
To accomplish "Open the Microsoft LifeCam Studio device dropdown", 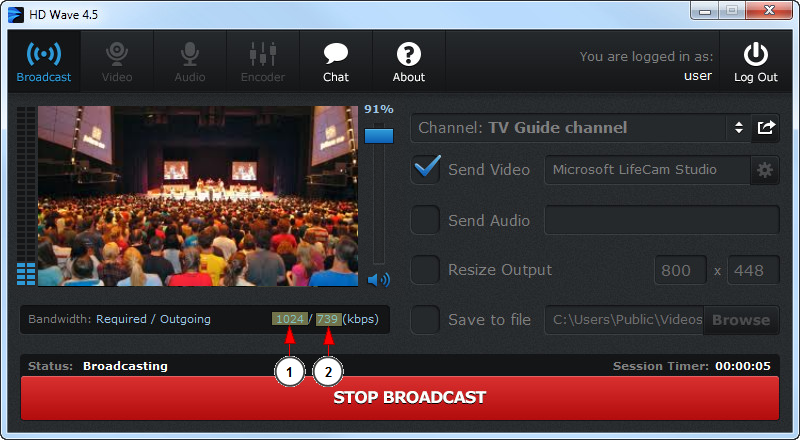I will pyautogui.click(x=646, y=170).
